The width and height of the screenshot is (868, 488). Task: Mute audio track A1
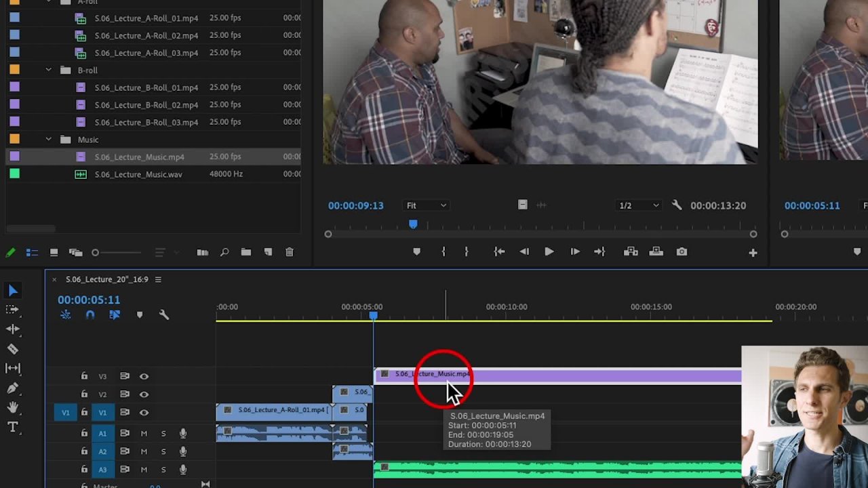[144, 433]
